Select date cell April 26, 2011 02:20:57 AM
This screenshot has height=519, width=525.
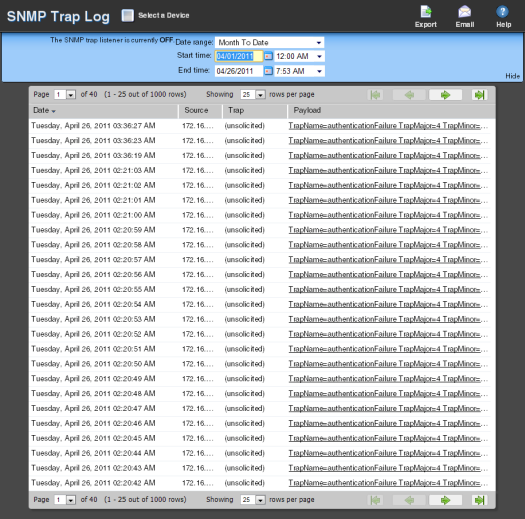click(93, 260)
